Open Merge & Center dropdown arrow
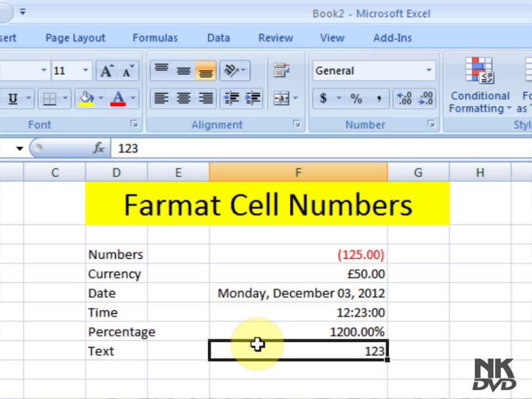 tap(295, 99)
